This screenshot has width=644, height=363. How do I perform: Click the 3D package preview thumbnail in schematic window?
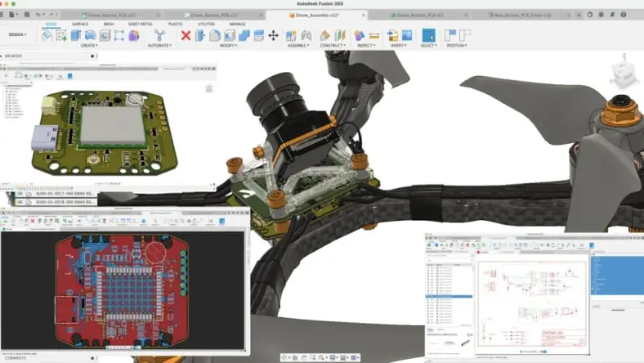click(x=465, y=343)
